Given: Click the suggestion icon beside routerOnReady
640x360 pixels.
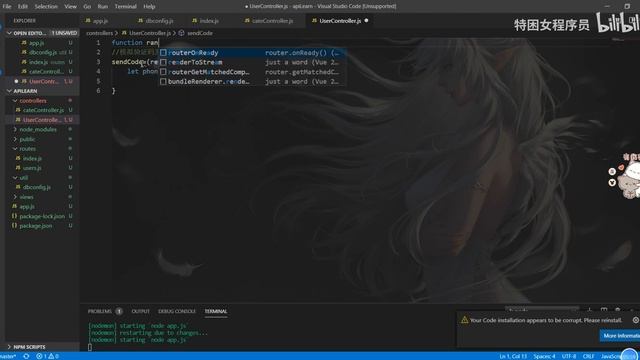Looking at the screenshot, I should coord(163,53).
